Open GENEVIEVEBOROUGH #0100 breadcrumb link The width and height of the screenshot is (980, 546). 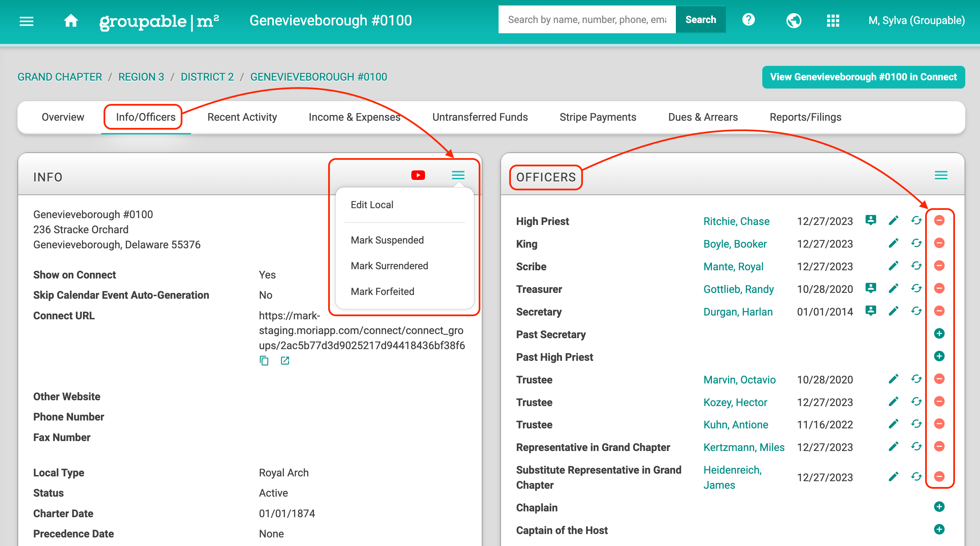pyautogui.click(x=319, y=77)
